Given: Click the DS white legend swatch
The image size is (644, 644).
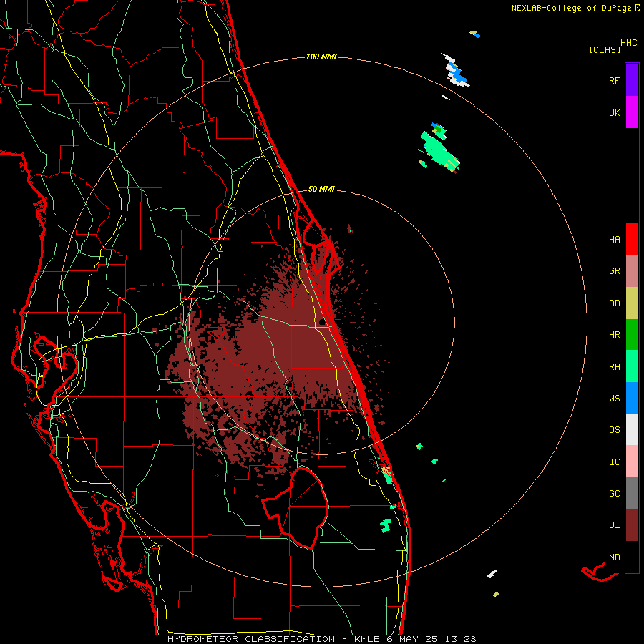Looking at the screenshot, I should 632,429.
